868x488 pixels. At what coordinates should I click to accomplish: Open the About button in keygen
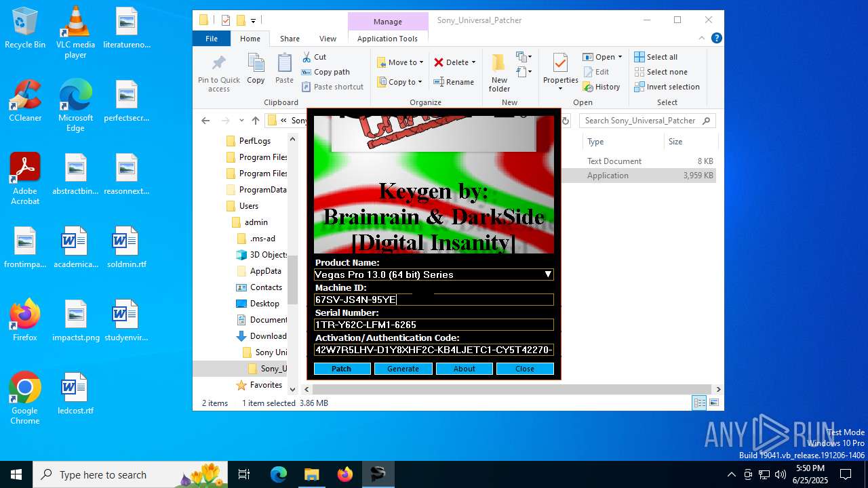pos(464,369)
